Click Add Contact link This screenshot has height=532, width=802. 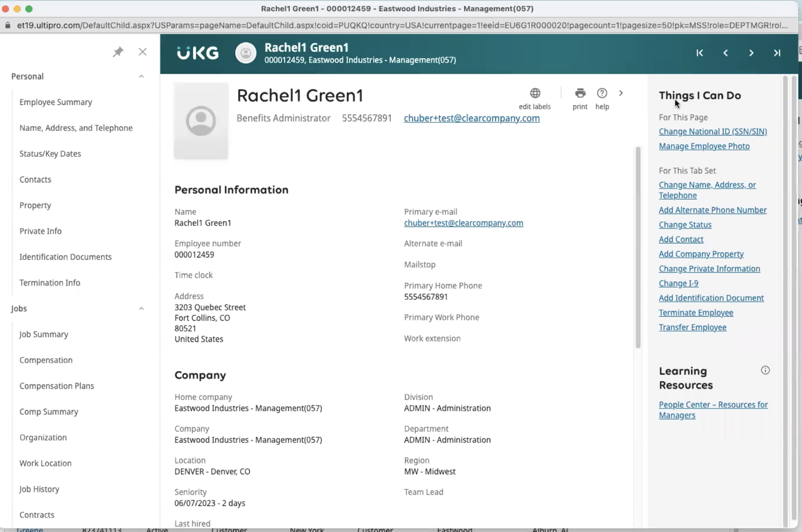pos(681,240)
